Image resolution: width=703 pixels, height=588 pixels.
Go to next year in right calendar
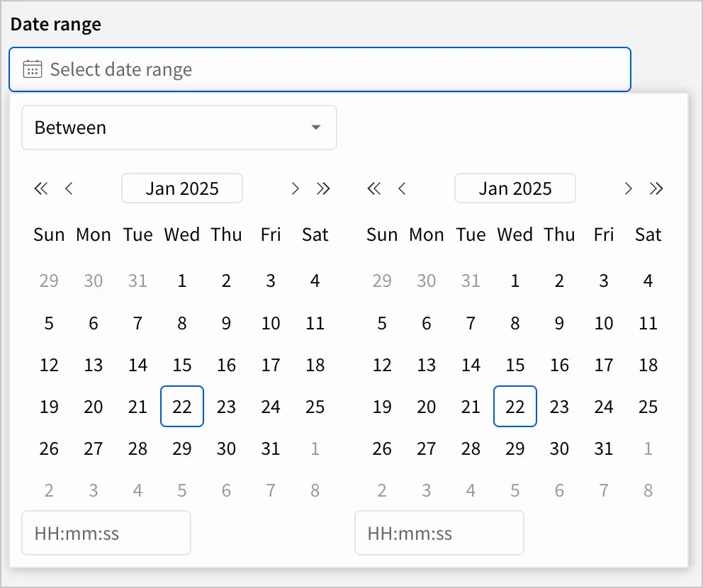click(656, 188)
